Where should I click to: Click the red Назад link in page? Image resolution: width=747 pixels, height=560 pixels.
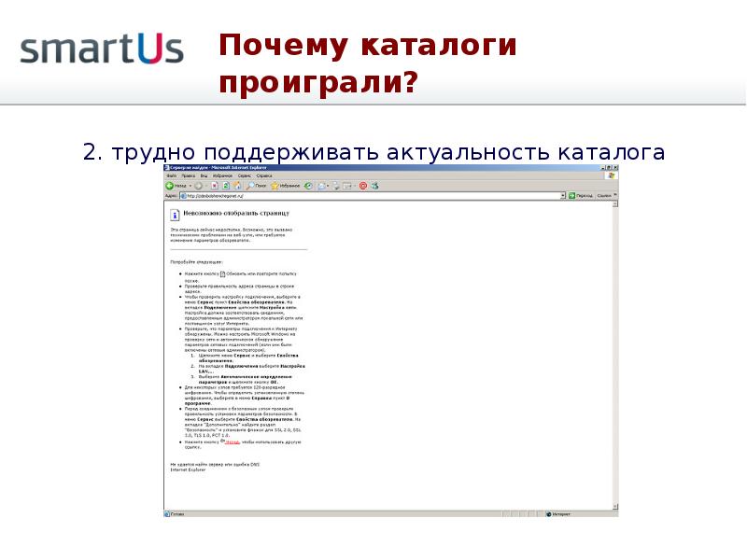[x=232, y=441]
